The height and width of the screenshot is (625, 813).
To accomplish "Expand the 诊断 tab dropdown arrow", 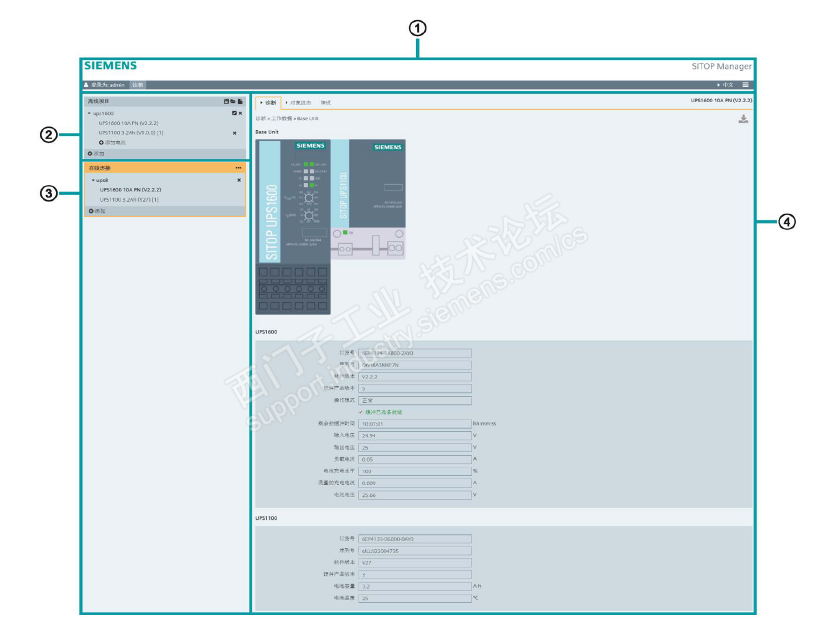I will click(x=261, y=103).
